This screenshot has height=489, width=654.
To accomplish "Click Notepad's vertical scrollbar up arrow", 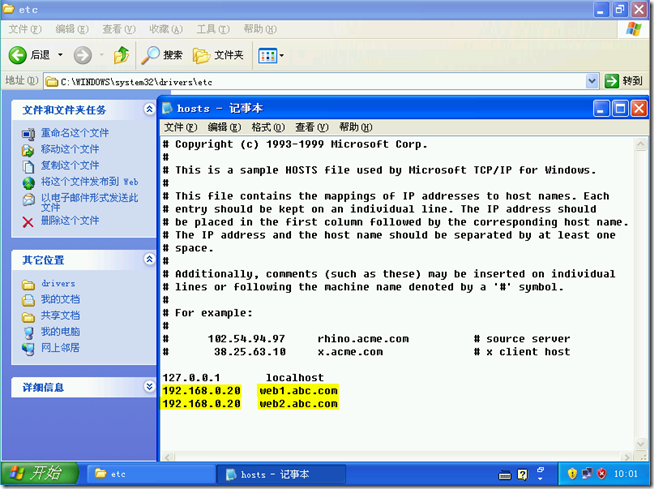I will tap(641, 144).
